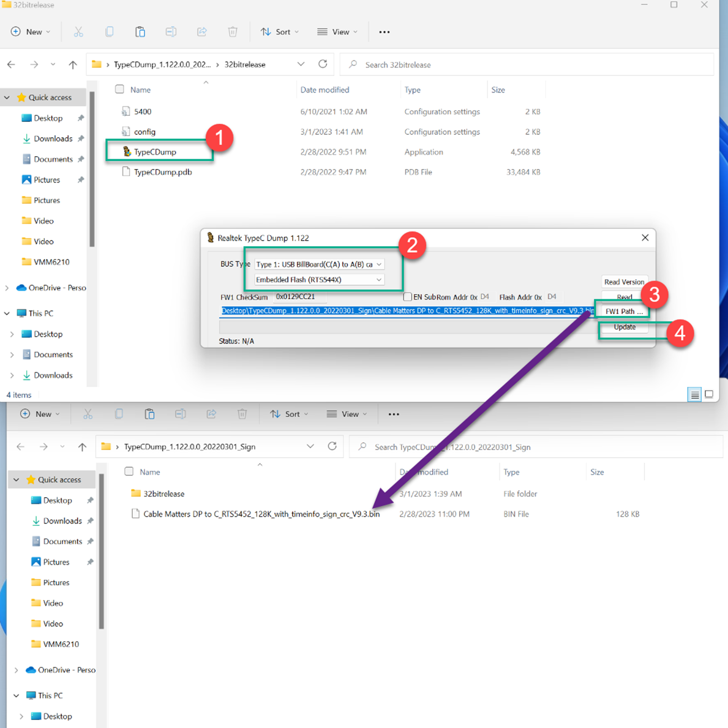
Task: Sort by Name column in 32bitrelease window
Action: (140, 89)
